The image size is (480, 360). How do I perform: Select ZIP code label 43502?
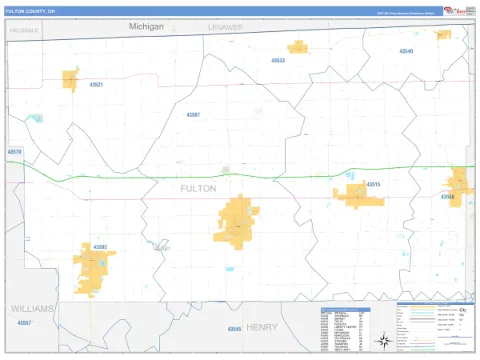100,247
